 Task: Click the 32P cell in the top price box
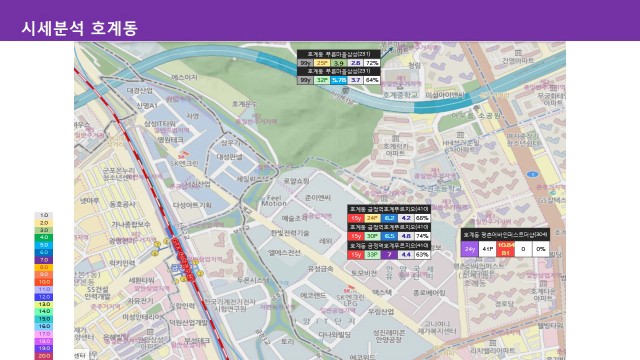coord(322,80)
